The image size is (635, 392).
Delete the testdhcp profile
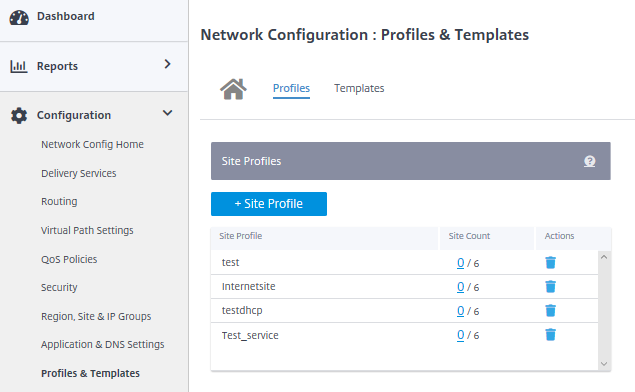[550, 310]
